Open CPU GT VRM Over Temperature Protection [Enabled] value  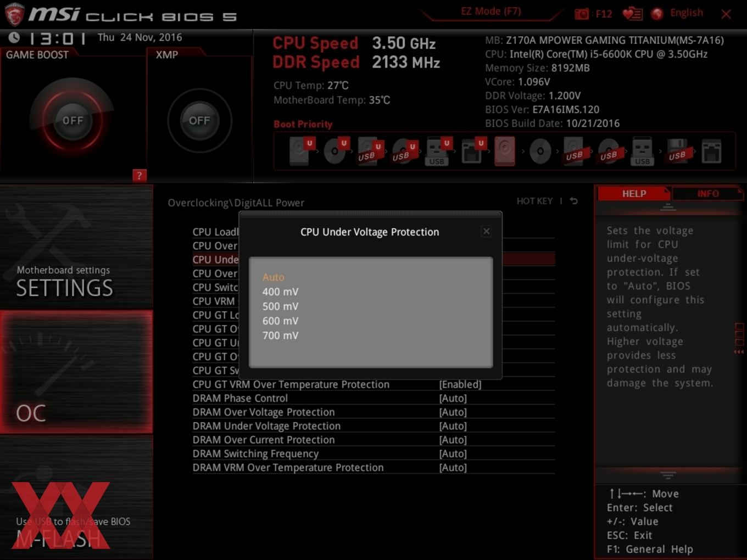[x=460, y=384]
